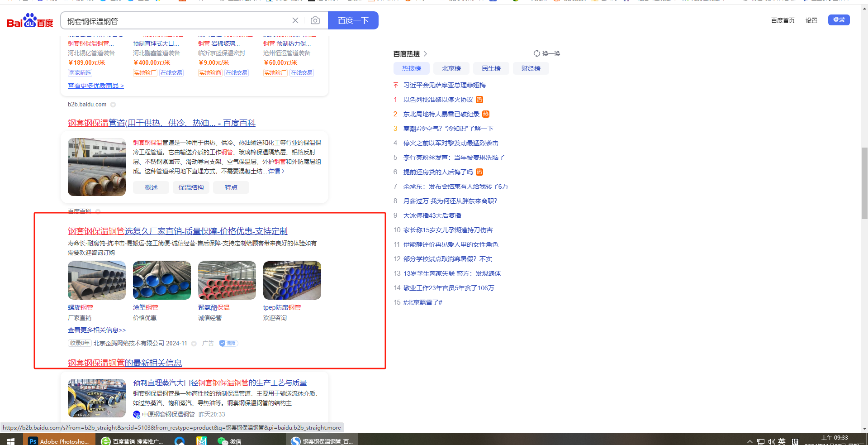Click the 热 badge next to 以色列批准黎以停火协议
The height and width of the screenshot is (445, 868).
(x=479, y=100)
